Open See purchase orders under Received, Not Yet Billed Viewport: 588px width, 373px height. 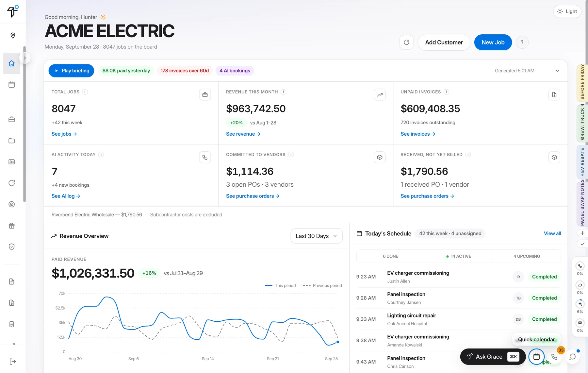pyautogui.click(x=427, y=196)
